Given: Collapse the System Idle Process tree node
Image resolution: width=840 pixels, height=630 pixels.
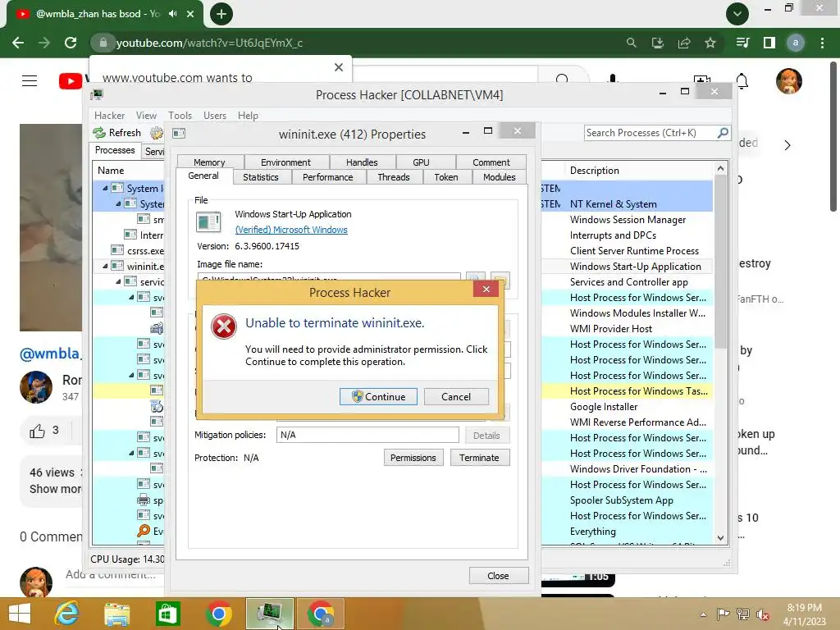Looking at the screenshot, I should pyautogui.click(x=105, y=188).
